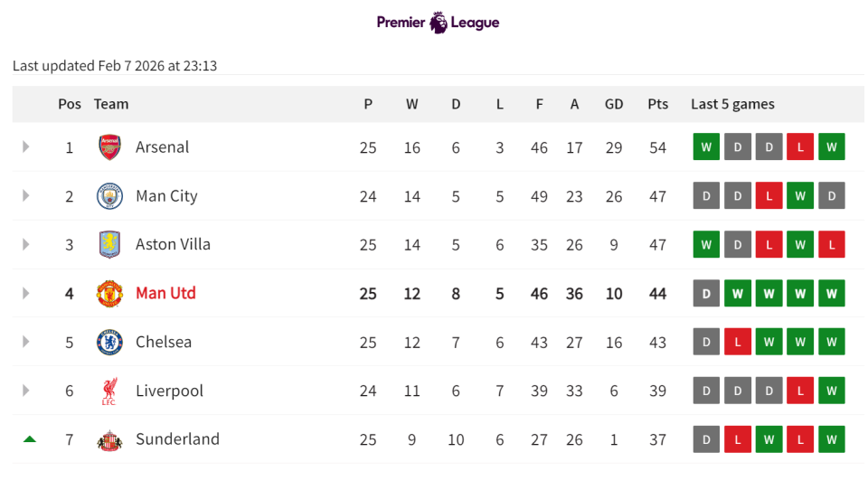
Task: Open the Man Utd team link
Action: pyautogui.click(x=165, y=293)
